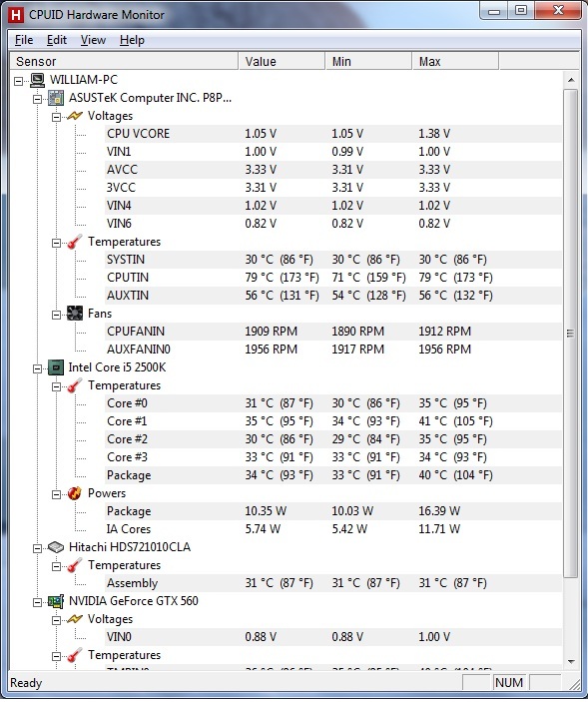Image resolution: width=588 pixels, height=702 pixels.
Task: Collapse the GTX 560 Temperatures group
Action: [x=56, y=656]
